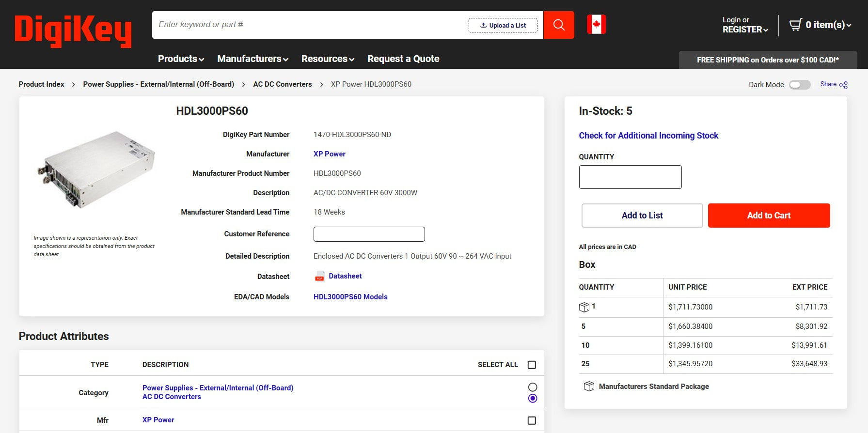This screenshot has width=868, height=433.
Task: Open Power Supplies category link in attributes
Action: click(x=218, y=388)
